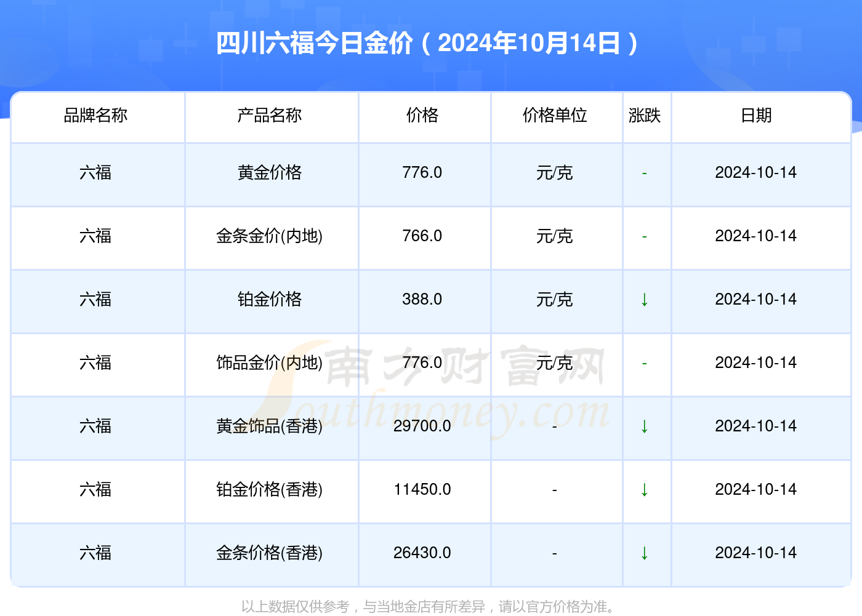
Task: Click the date in 金条金价(内地) row
Action: coord(756,236)
